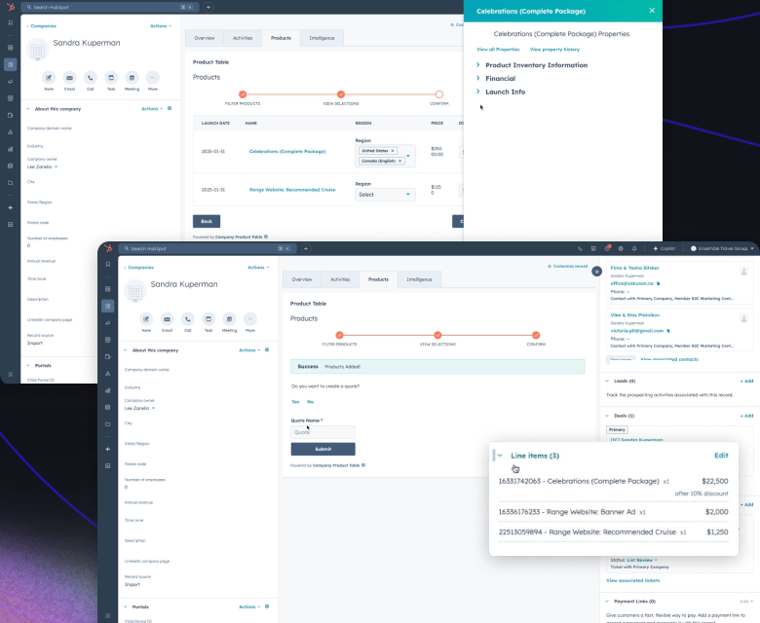The height and width of the screenshot is (623, 760).
Task: Collapse the Leads (0) section
Action: point(607,381)
